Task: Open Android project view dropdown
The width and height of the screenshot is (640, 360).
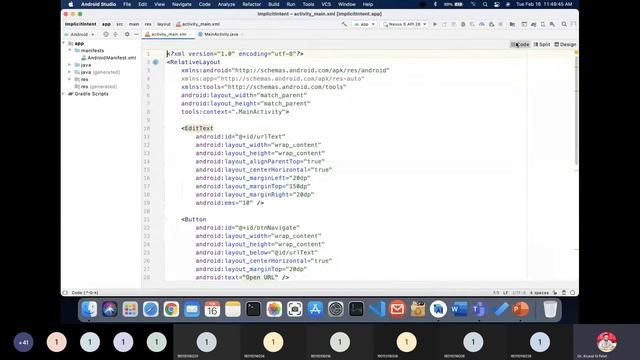Action: [x=80, y=34]
